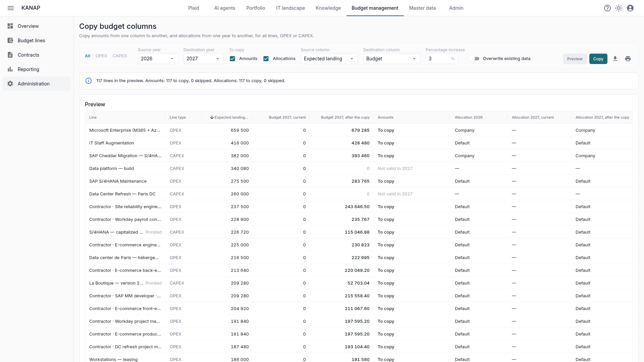Toggle the light/dark theme sun icon
644x362 pixels.
619,8
